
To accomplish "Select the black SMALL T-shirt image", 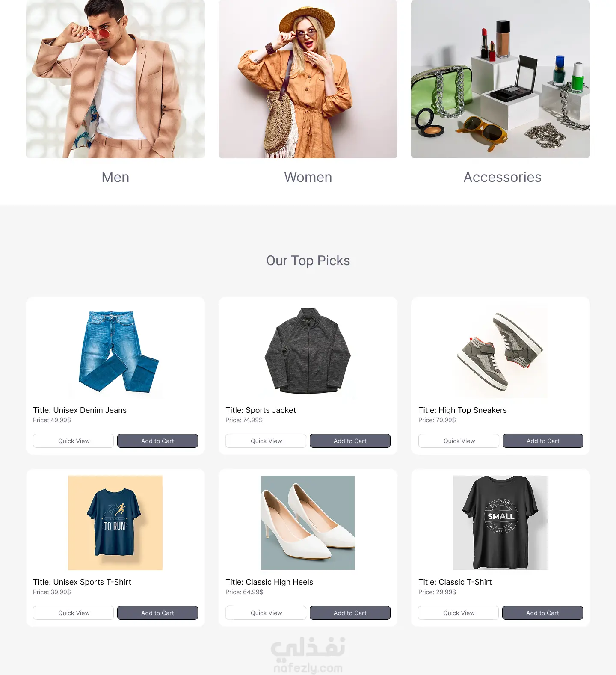I will [x=500, y=523].
